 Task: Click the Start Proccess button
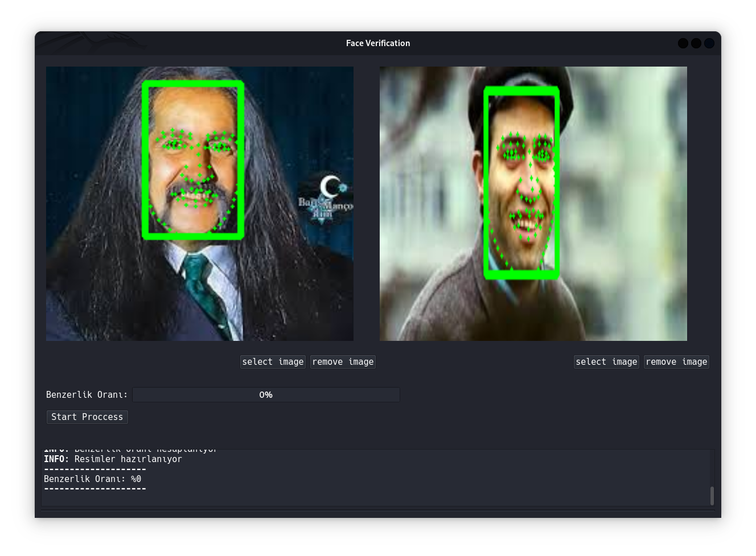tap(87, 417)
